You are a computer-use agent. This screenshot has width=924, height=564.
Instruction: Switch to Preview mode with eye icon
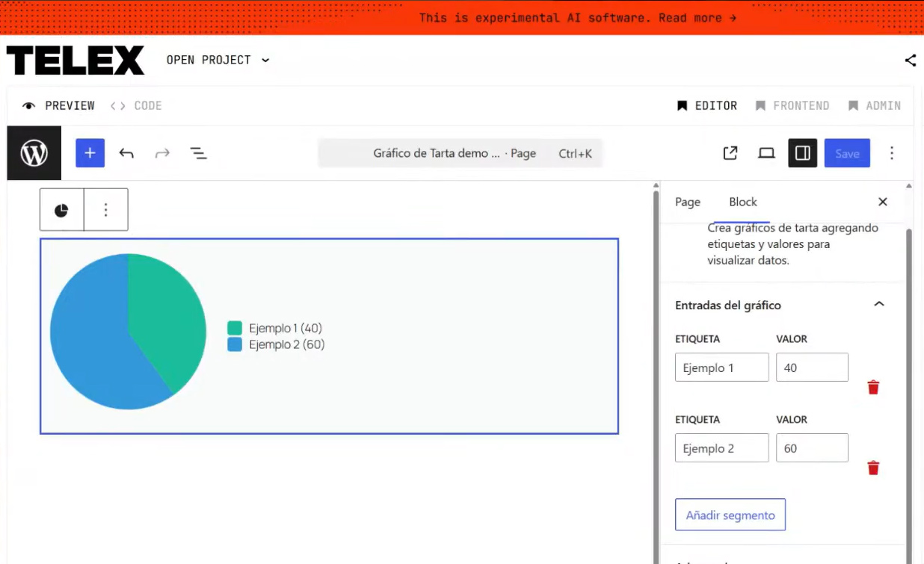(59, 106)
